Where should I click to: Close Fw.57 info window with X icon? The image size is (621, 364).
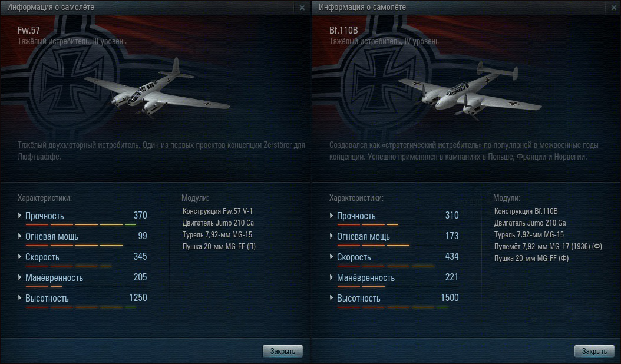click(302, 8)
